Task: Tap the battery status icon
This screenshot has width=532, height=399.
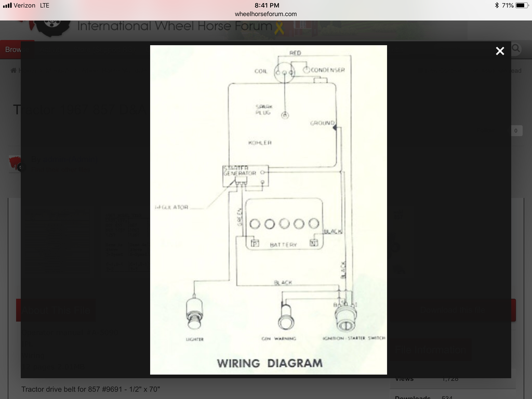Action: coord(522,5)
